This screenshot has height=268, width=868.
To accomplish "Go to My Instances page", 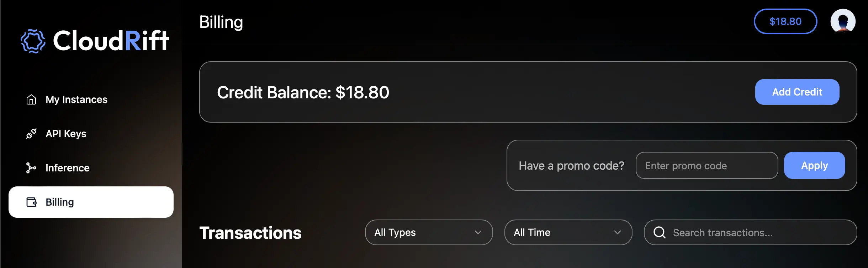I will (76, 99).
